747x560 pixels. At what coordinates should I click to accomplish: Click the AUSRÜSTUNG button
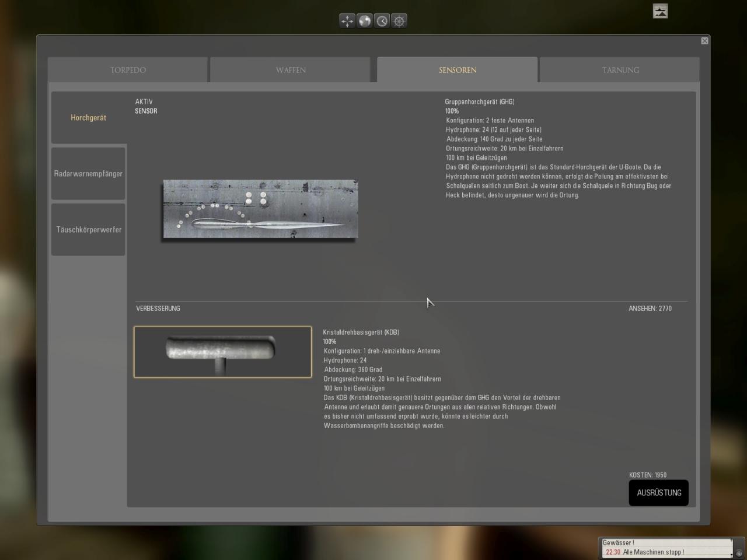pyautogui.click(x=659, y=493)
